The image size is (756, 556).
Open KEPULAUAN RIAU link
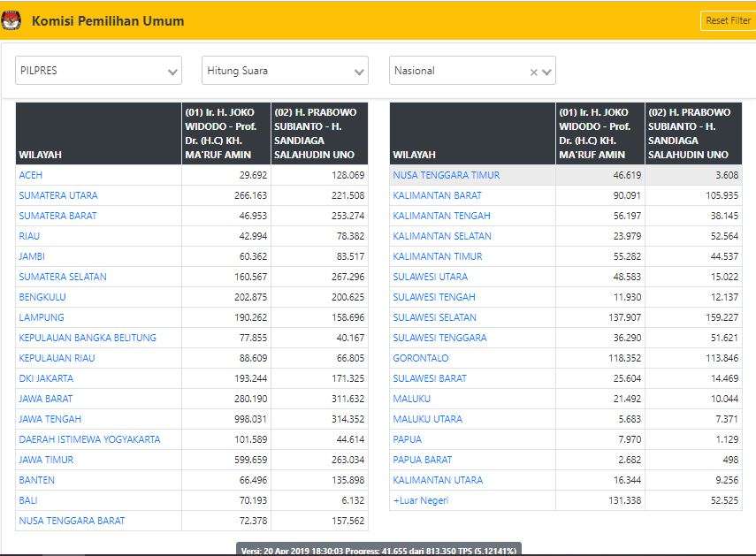pyautogui.click(x=57, y=358)
